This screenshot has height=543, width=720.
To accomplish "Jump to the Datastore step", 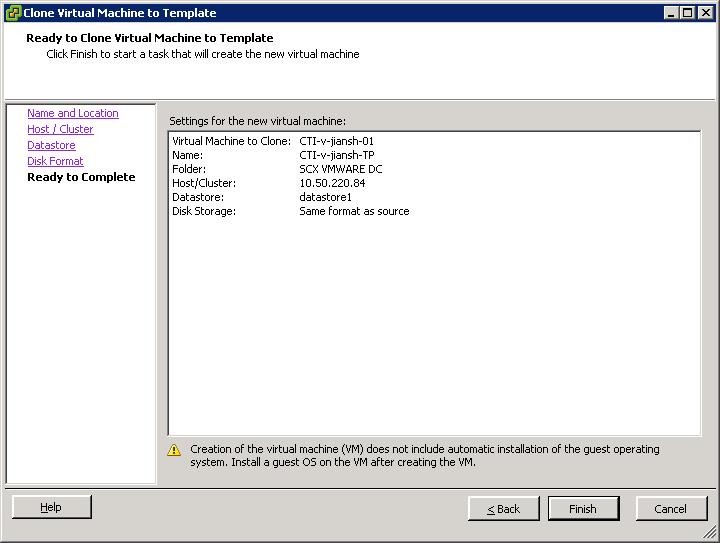I will pyautogui.click(x=51, y=145).
